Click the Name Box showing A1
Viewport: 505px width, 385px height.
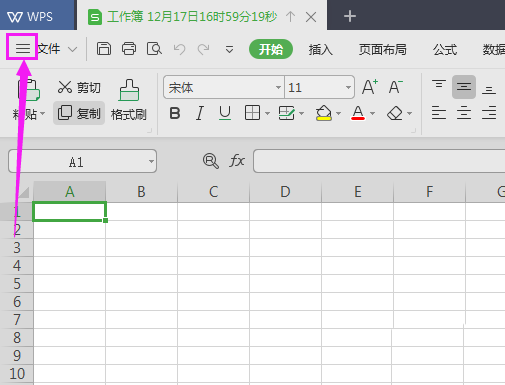(x=82, y=161)
